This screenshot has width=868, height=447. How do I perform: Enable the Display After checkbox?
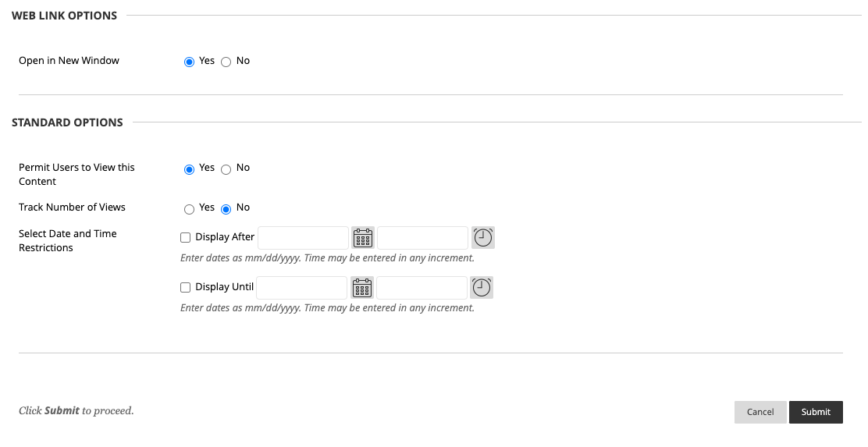(x=186, y=238)
